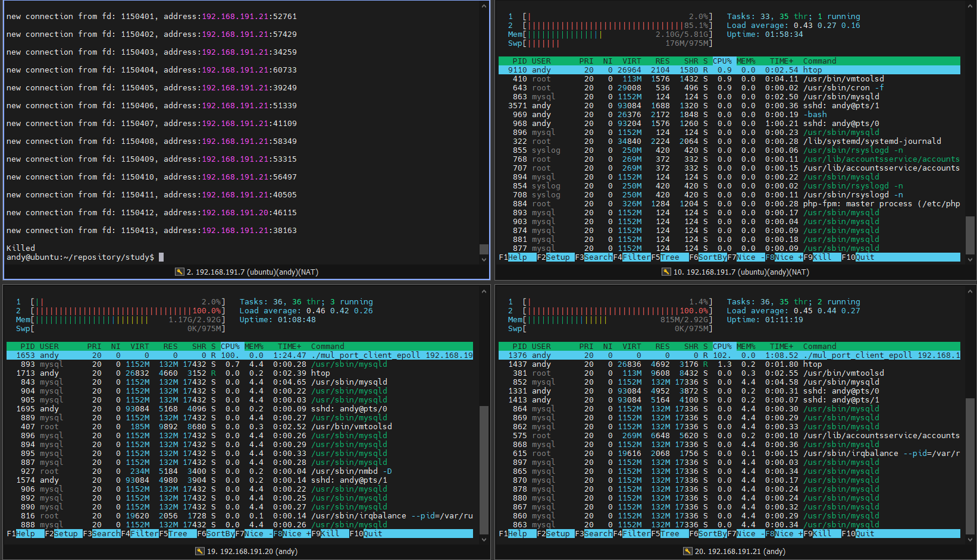Sort by MEM% column header in session 10 htop
This screenshot has height=560, width=977.
[x=746, y=61]
